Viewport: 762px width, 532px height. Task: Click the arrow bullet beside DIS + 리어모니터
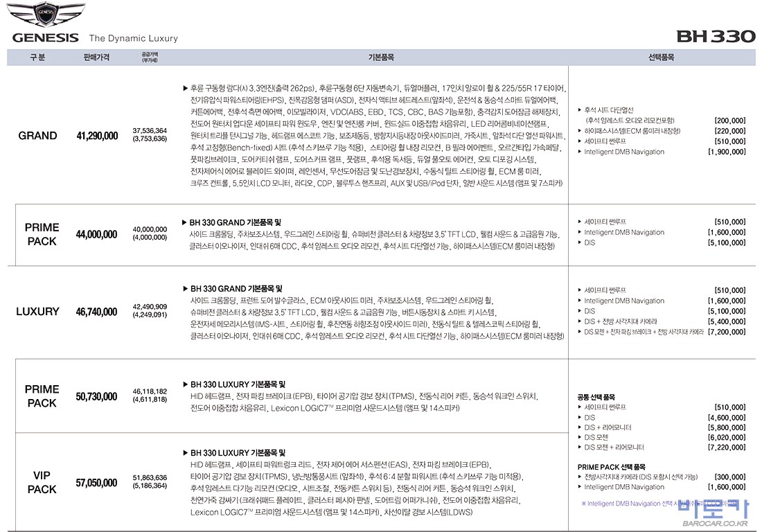coord(580,428)
